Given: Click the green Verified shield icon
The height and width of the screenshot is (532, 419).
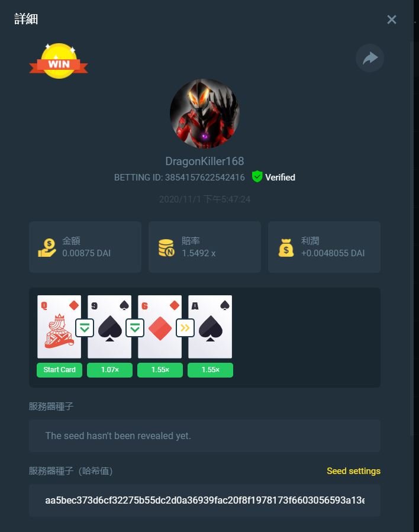Looking at the screenshot, I should click(x=257, y=176).
